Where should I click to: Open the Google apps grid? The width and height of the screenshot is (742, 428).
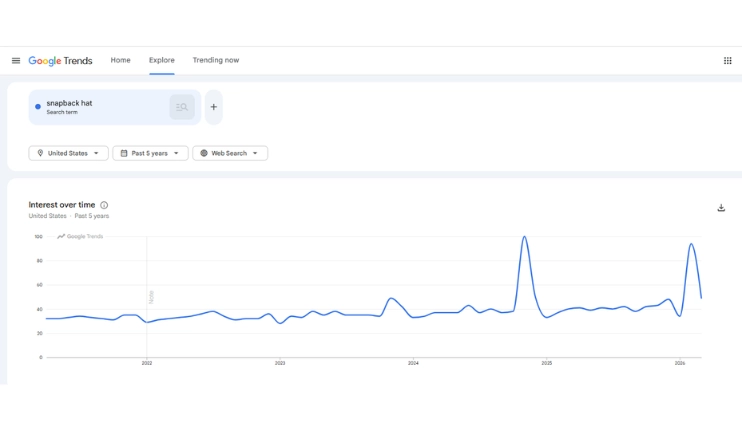click(727, 61)
